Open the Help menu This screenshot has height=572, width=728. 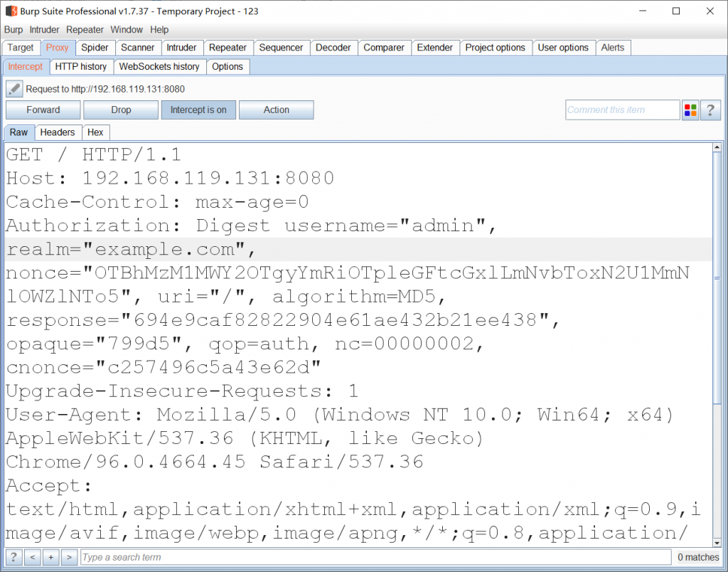pyautogui.click(x=159, y=30)
